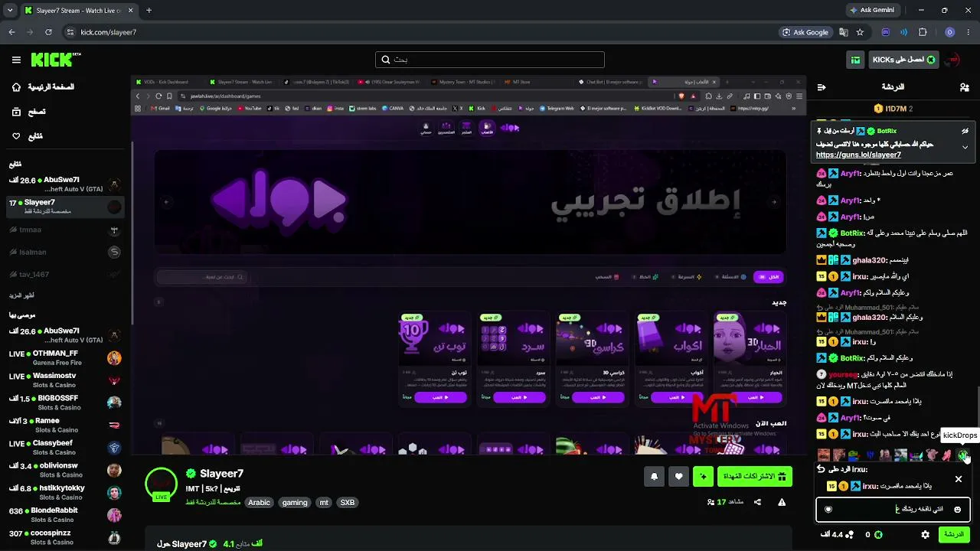980x551 pixels.
Task: Go back in Chrome
Action: tap(11, 32)
